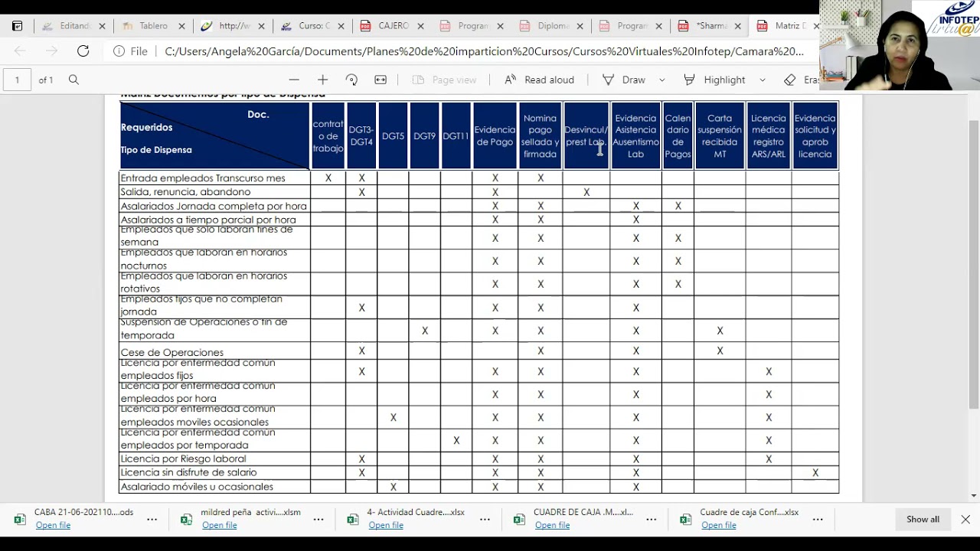Image resolution: width=980 pixels, height=551 pixels.
Task: Open file link for mildred peña activi download
Action: click(x=219, y=525)
